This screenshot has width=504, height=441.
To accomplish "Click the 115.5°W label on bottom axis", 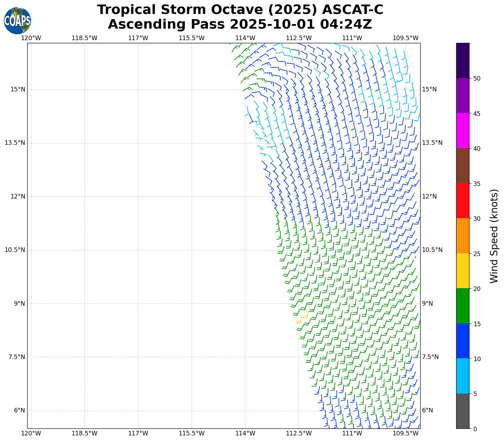I will 192,433.
